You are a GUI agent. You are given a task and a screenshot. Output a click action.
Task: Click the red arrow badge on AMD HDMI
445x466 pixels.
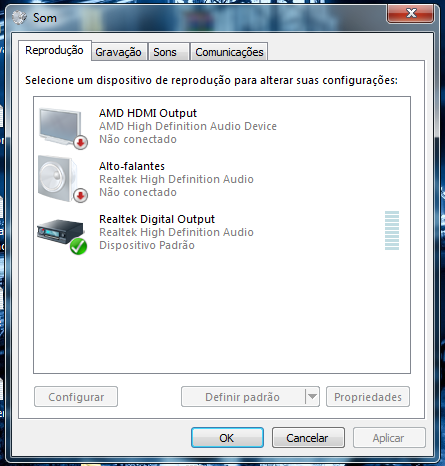[x=80, y=143]
